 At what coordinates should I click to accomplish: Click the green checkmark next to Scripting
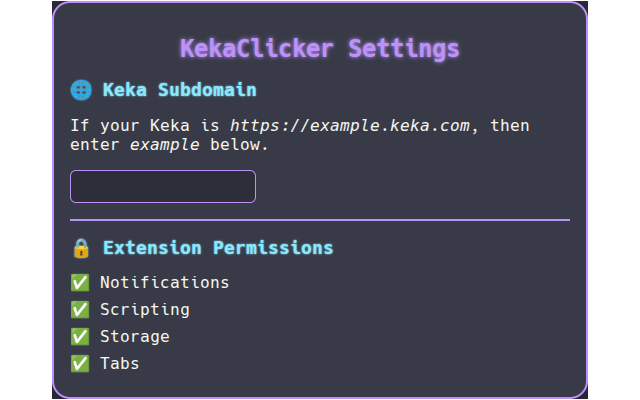(x=80, y=310)
